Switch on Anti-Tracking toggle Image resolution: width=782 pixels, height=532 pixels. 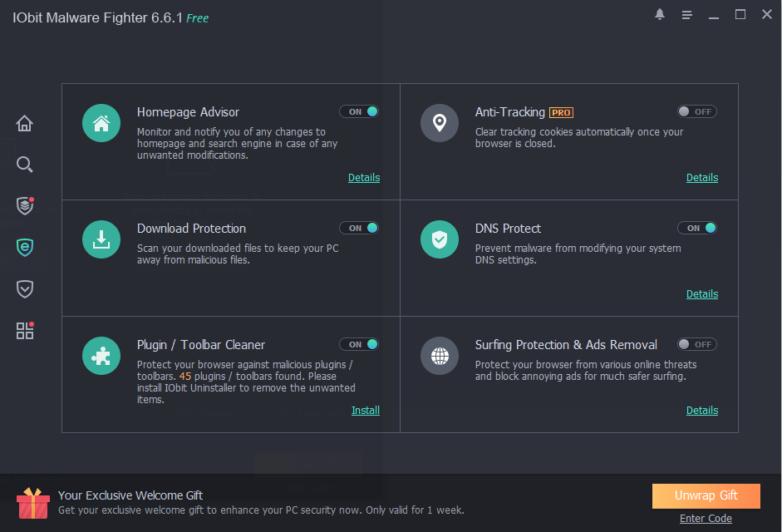(696, 111)
